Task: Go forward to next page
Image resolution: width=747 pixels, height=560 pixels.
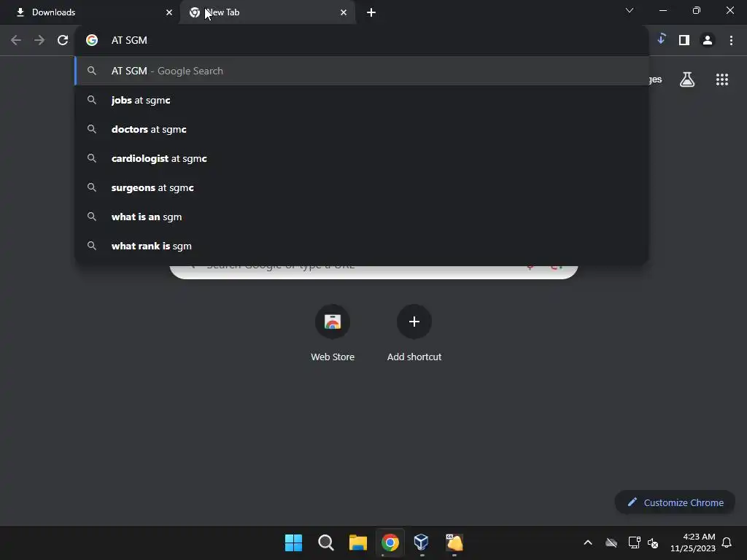Action: coord(39,40)
